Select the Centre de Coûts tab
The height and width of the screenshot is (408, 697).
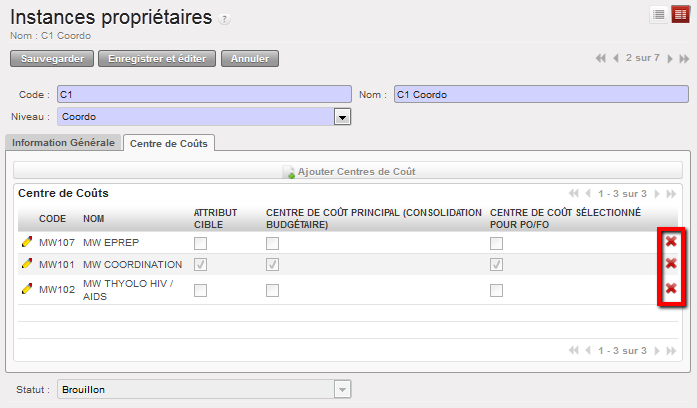click(x=169, y=143)
